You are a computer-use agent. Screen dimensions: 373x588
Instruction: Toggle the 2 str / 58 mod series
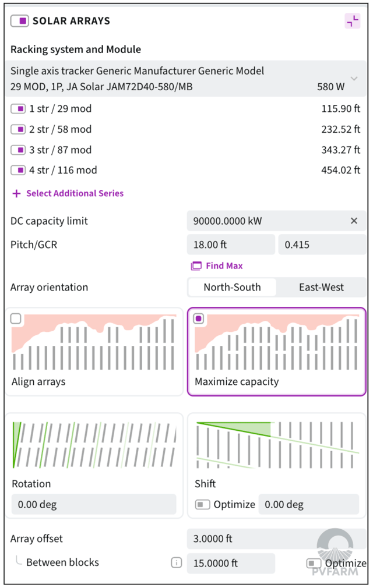(x=18, y=129)
